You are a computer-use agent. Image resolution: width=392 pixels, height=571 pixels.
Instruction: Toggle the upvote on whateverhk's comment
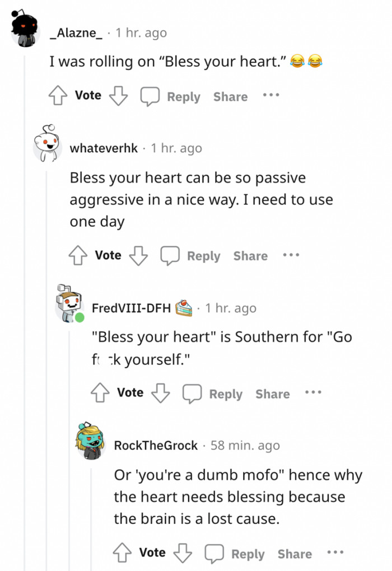coord(79,255)
